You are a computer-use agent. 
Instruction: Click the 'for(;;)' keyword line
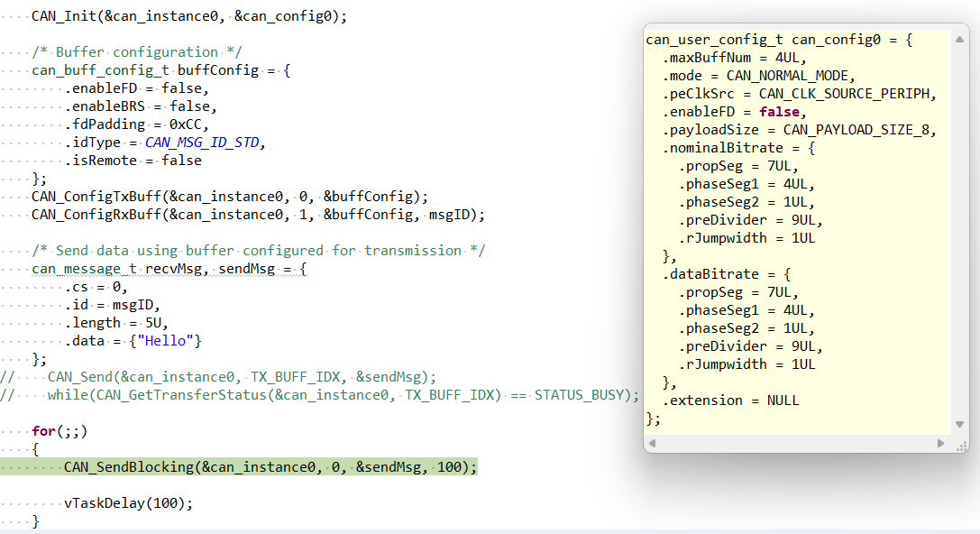pyautogui.click(x=60, y=431)
